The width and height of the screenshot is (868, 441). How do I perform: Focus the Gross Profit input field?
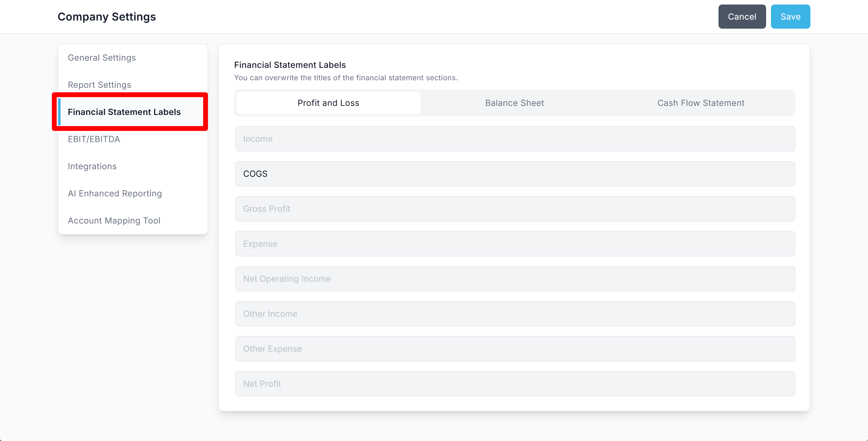[515, 209]
